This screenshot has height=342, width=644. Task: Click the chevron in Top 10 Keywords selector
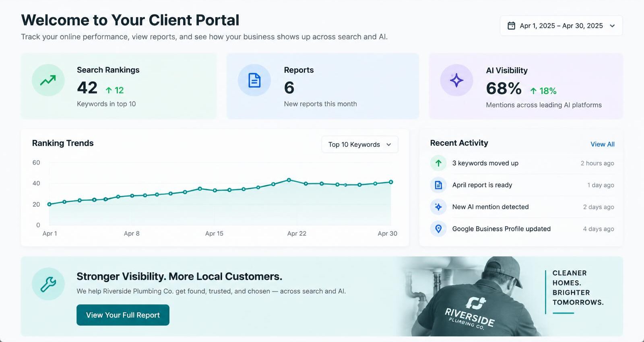tap(388, 144)
